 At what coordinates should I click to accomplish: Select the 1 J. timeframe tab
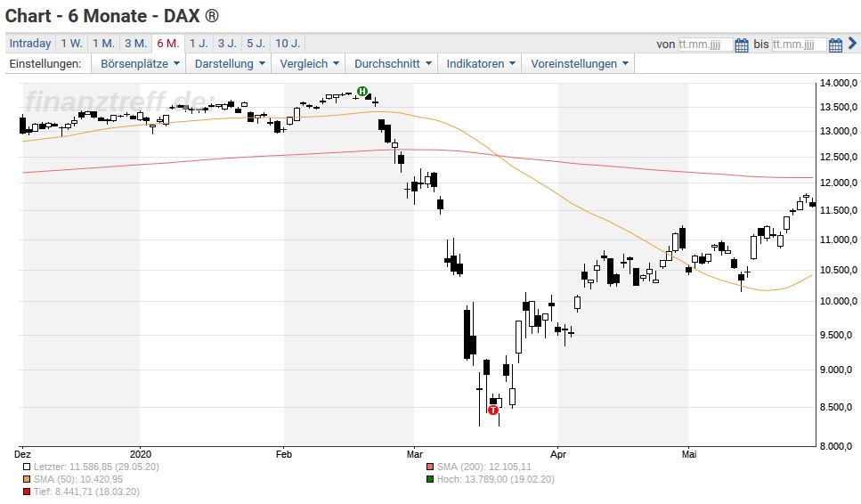pos(199,44)
